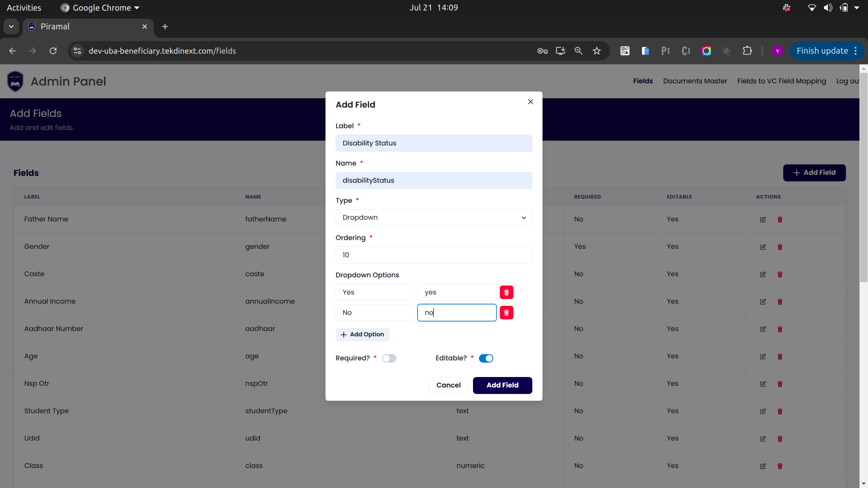This screenshot has width=868, height=488.
Task: Reload the current page
Action: click(x=53, y=51)
